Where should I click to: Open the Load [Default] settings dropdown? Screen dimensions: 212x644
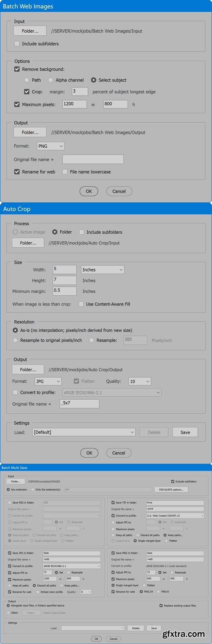pos(84,432)
